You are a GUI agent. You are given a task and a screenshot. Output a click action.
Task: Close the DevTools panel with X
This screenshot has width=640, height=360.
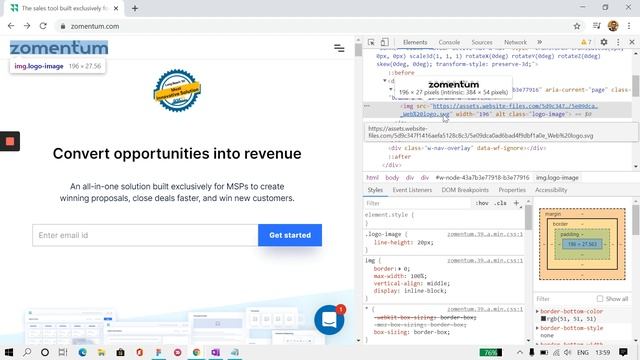tap(632, 42)
